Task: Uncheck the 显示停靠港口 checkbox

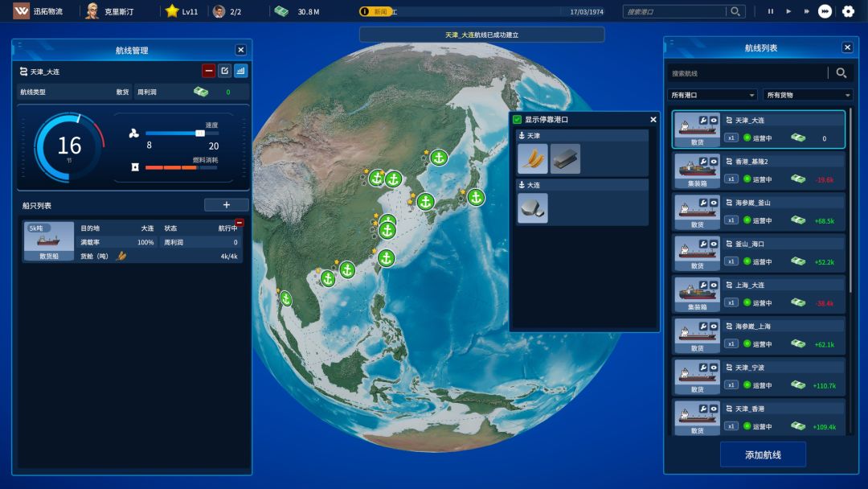Action: [x=517, y=119]
